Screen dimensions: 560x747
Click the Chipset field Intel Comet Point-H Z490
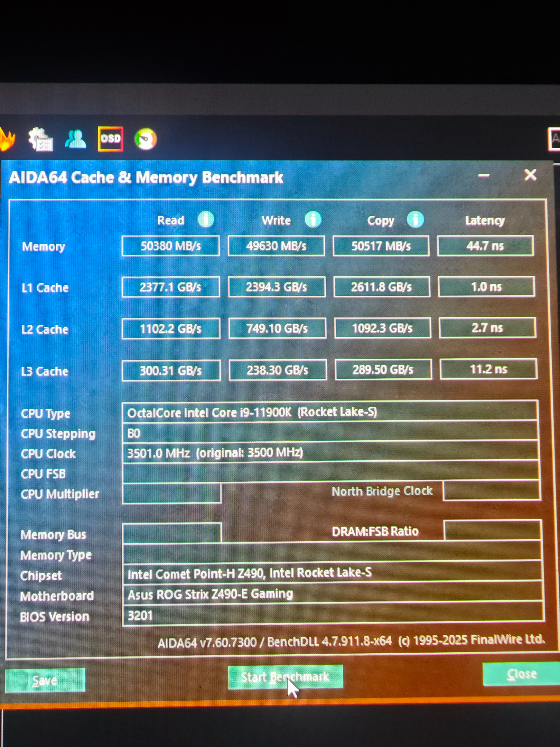[x=333, y=572]
